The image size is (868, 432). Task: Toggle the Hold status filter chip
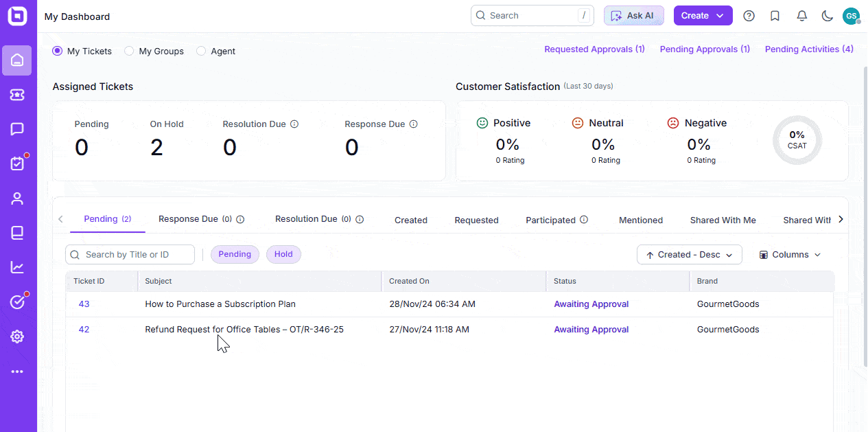pos(283,254)
